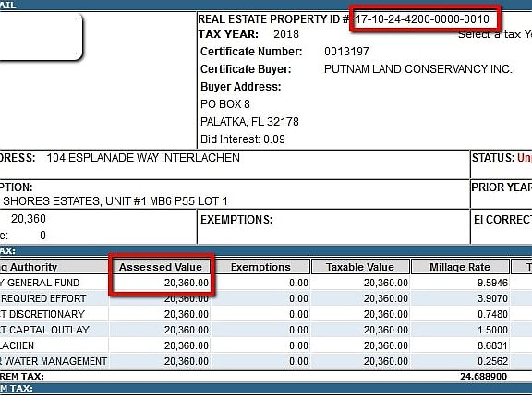Viewport: 532px width, 399px height.
Task: Click millage rate 0.7480
Action: tap(492, 314)
